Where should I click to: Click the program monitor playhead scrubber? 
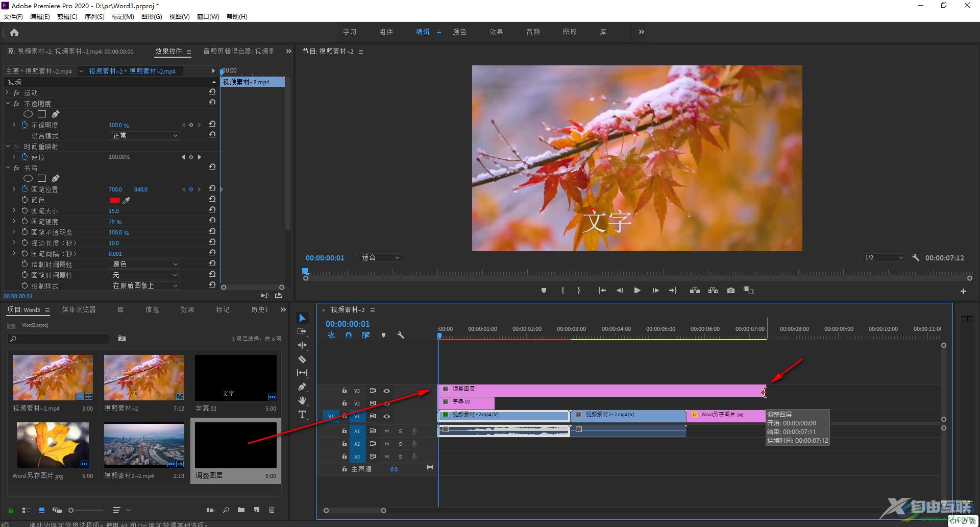(305, 271)
